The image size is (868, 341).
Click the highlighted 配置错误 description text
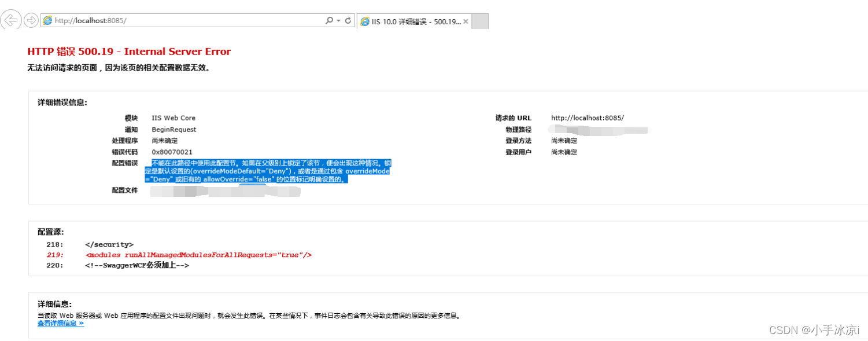click(268, 171)
